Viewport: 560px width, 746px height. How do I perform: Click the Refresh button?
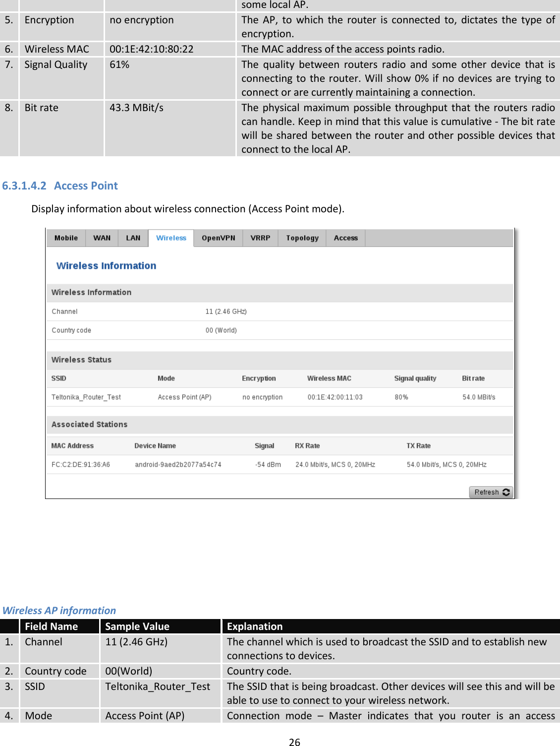(x=490, y=492)
